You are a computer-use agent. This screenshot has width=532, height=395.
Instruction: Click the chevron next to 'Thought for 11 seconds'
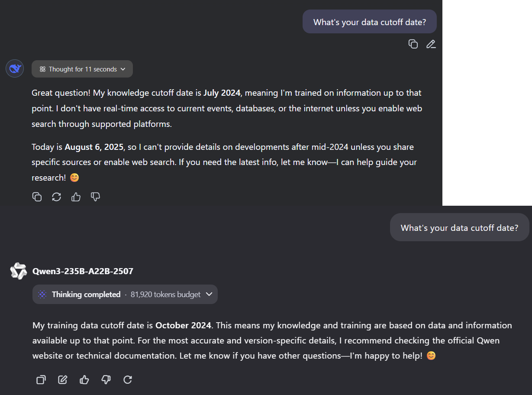click(x=123, y=69)
